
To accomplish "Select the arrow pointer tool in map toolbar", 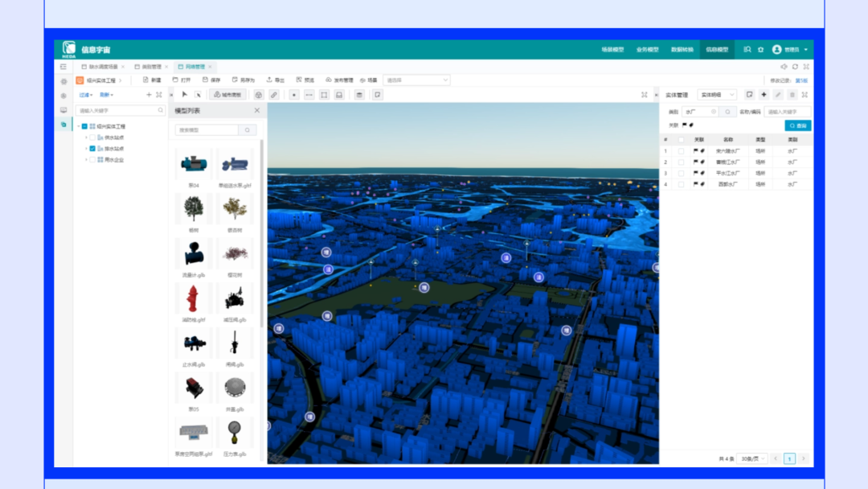I will click(x=184, y=95).
